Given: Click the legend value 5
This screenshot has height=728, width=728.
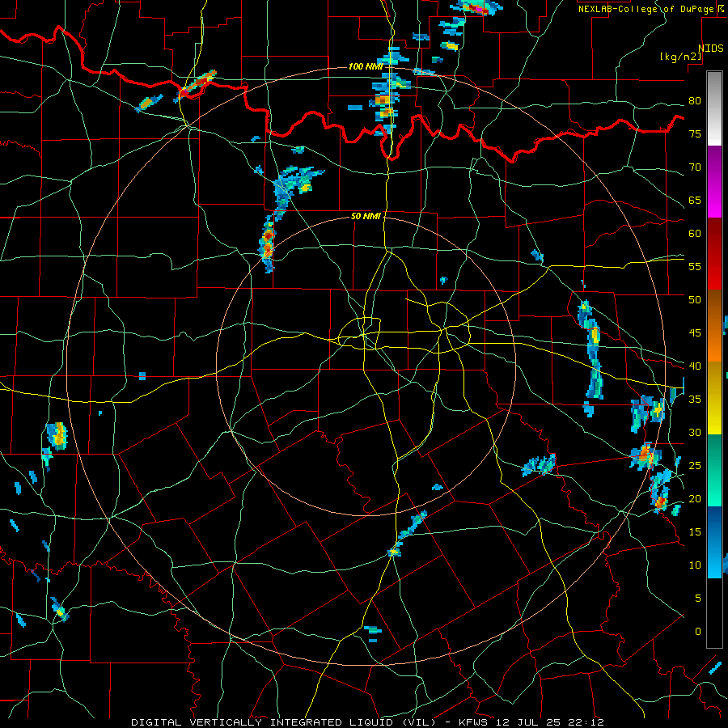Looking at the screenshot, I should coord(698,599).
